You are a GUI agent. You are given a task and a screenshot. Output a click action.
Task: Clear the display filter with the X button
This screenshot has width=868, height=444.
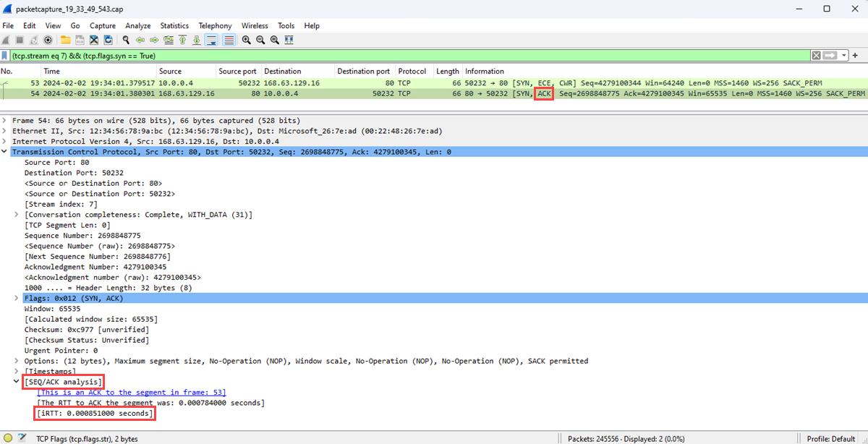[816, 55]
